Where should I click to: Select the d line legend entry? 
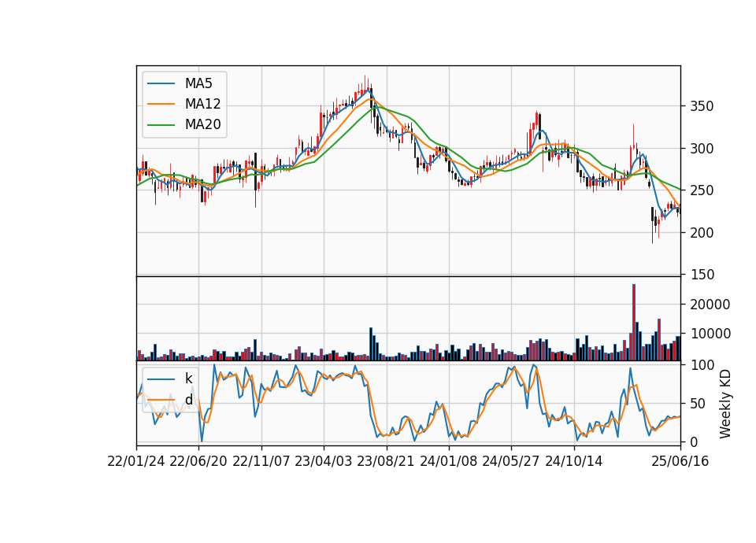[x=170, y=400]
